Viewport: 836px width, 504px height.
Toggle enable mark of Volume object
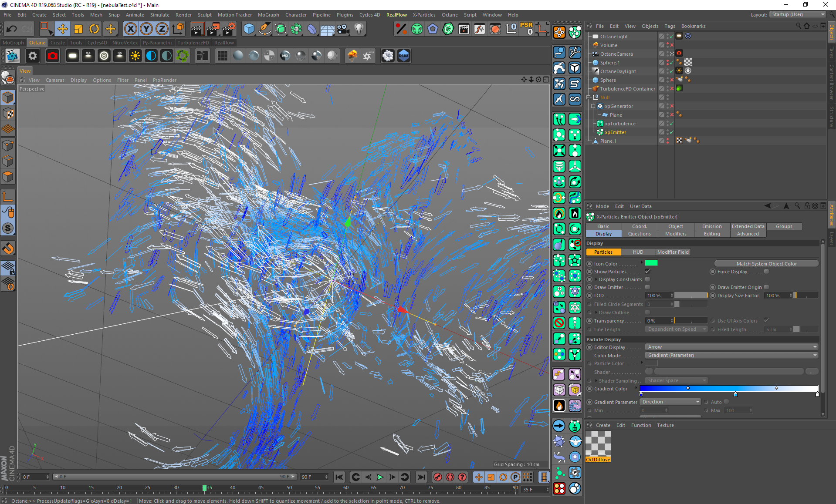[672, 45]
